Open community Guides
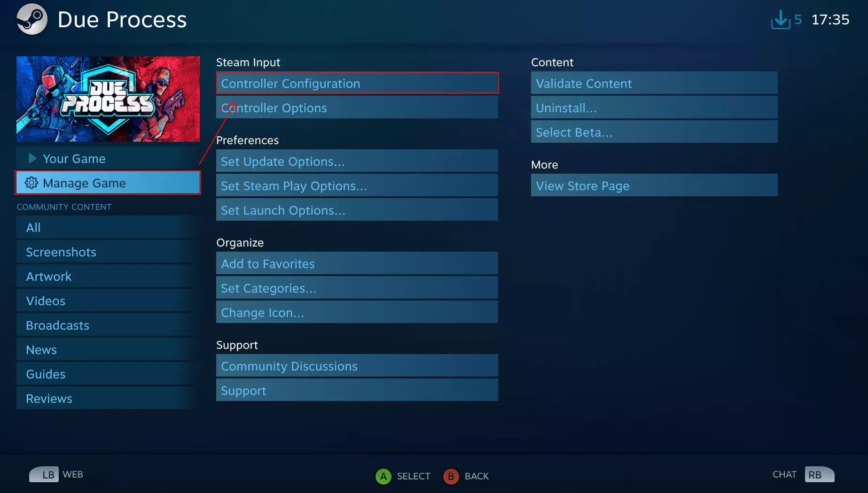This screenshot has height=493, width=868. coord(108,374)
